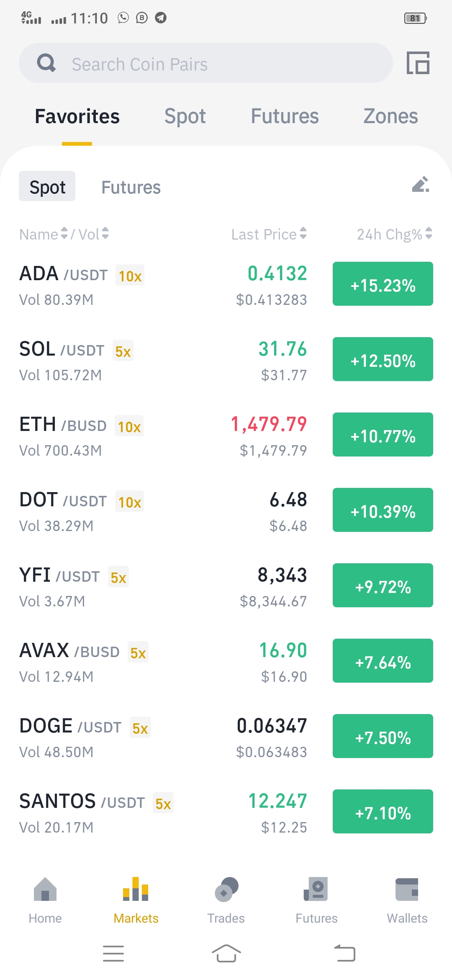Image resolution: width=452 pixels, height=980 pixels.
Task: Switch to the Zones top tab
Action: click(390, 116)
